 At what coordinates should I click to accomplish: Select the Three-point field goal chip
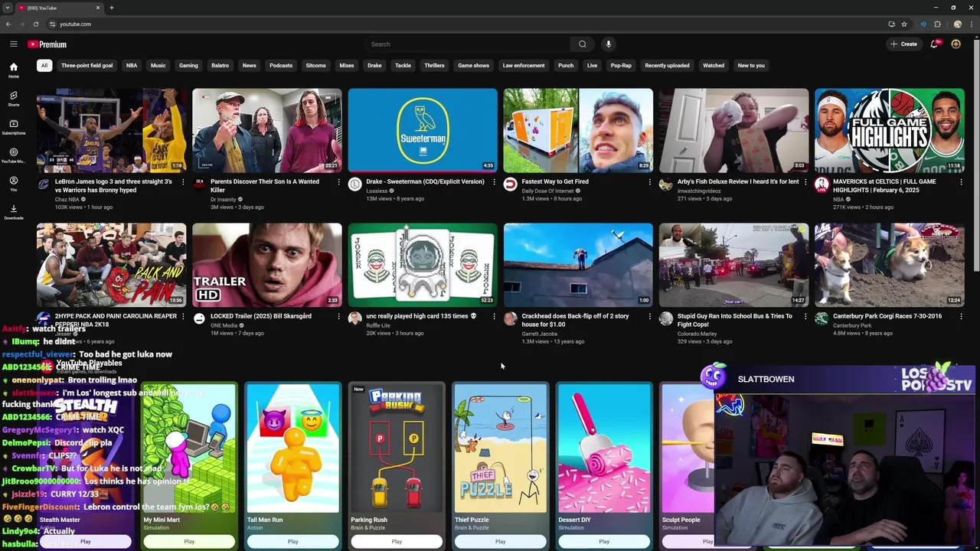pyautogui.click(x=87, y=66)
